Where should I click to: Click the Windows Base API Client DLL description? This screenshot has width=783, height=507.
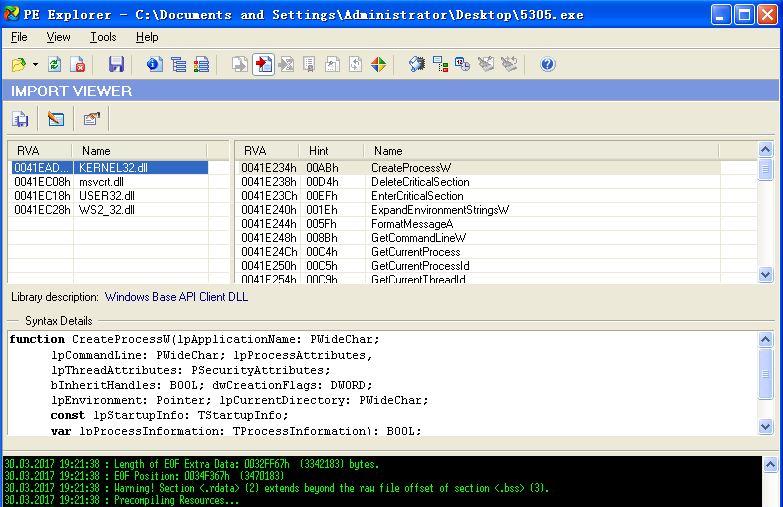(x=176, y=297)
